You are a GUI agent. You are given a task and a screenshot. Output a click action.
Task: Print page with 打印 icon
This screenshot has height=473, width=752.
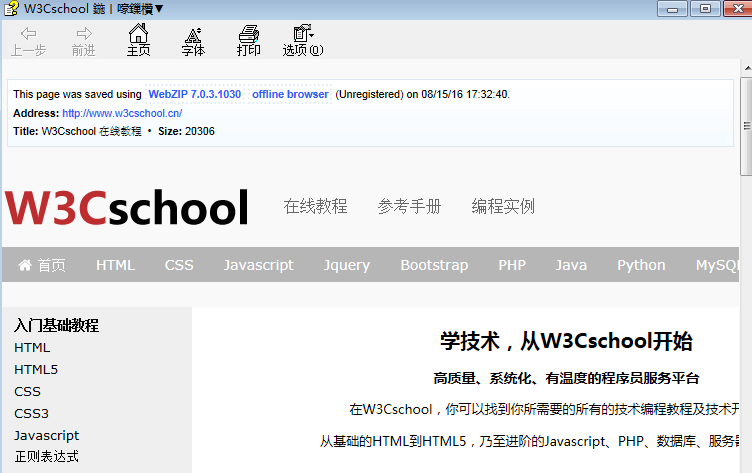248,41
